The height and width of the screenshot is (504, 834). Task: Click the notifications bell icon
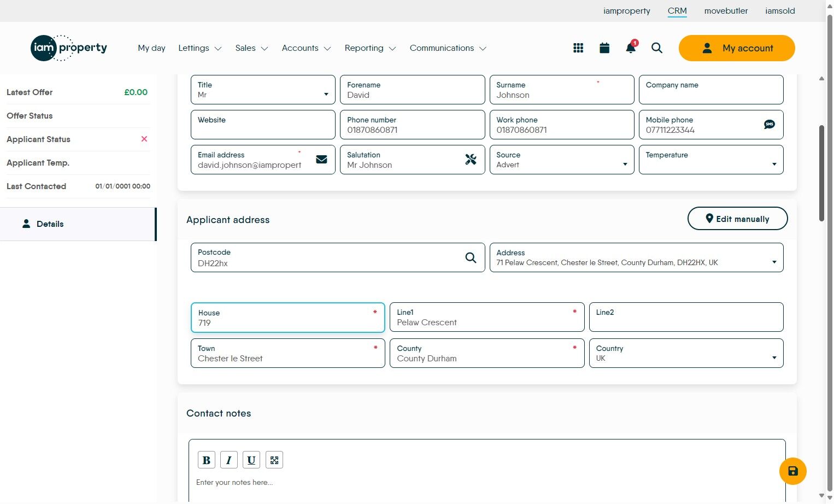tap(631, 48)
